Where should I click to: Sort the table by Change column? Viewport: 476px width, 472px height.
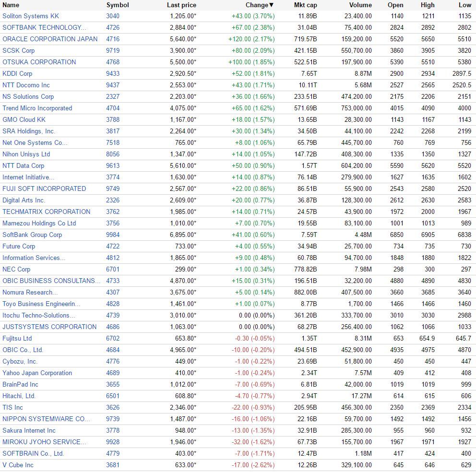point(260,5)
